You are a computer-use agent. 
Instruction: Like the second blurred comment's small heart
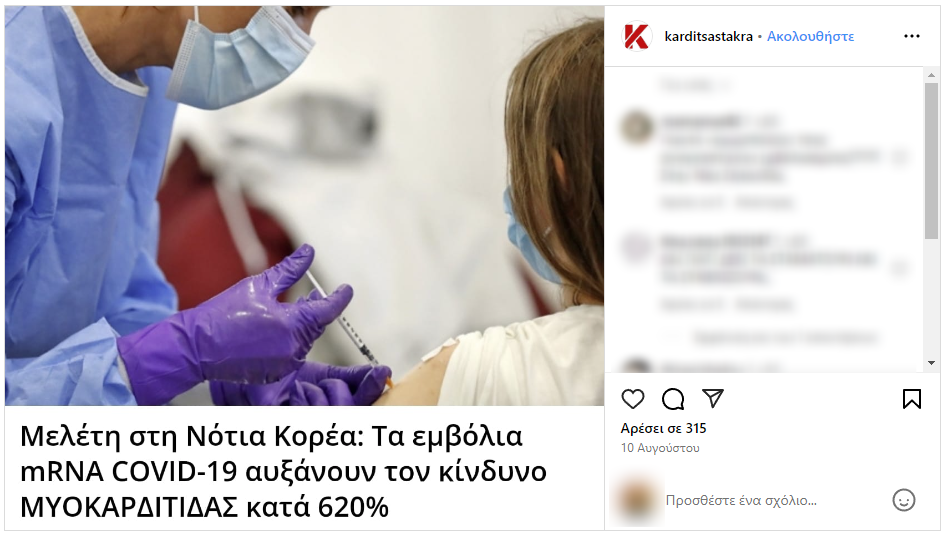(x=900, y=268)
